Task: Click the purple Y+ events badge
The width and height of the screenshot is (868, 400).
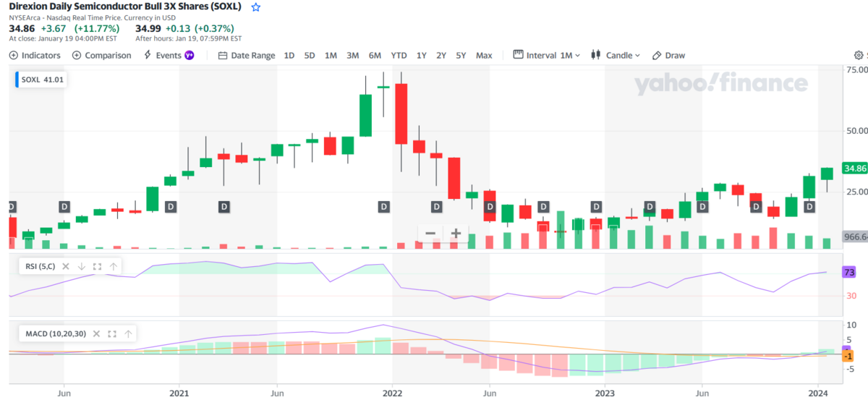Action: click(190, 55)
